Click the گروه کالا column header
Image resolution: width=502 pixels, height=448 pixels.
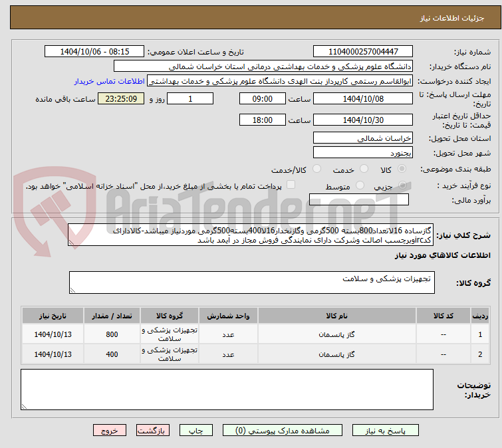pyautogui.click(x=170, y=316)
